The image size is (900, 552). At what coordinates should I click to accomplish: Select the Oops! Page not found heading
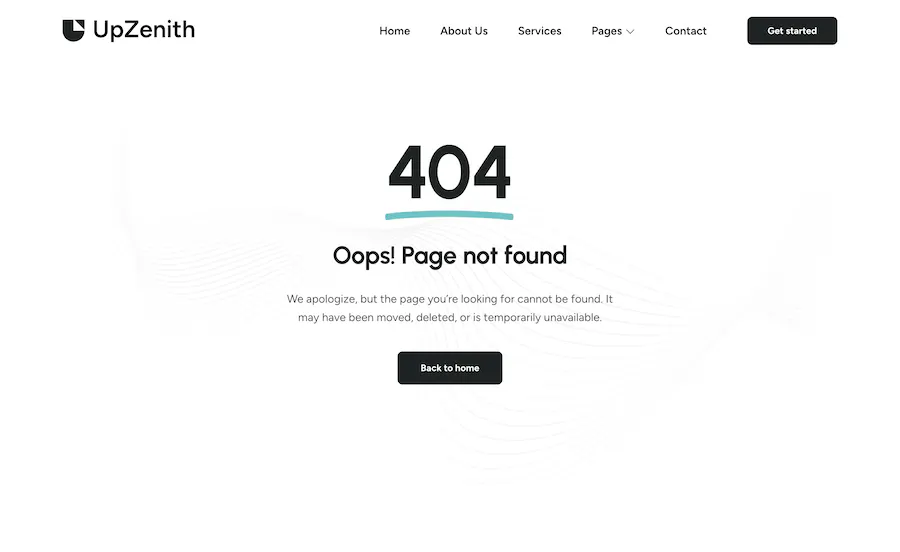pyautogui.click(x=449, y=256)
